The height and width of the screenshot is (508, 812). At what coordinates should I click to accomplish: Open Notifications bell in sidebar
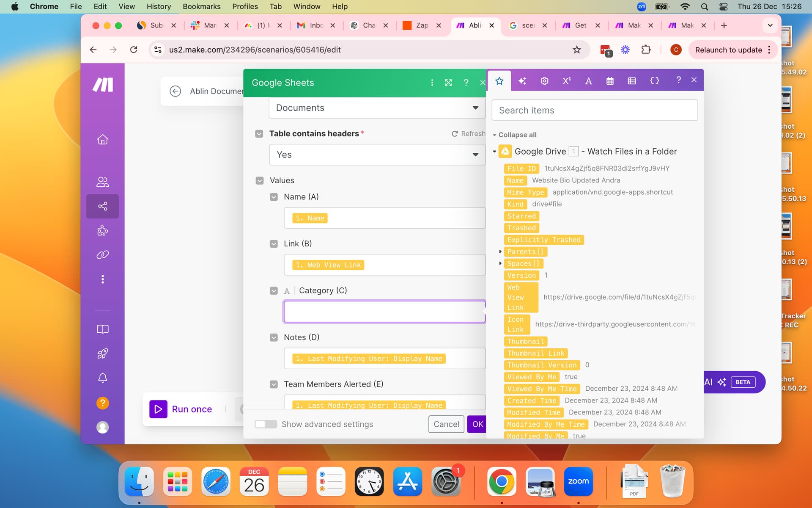click(102, 378)
